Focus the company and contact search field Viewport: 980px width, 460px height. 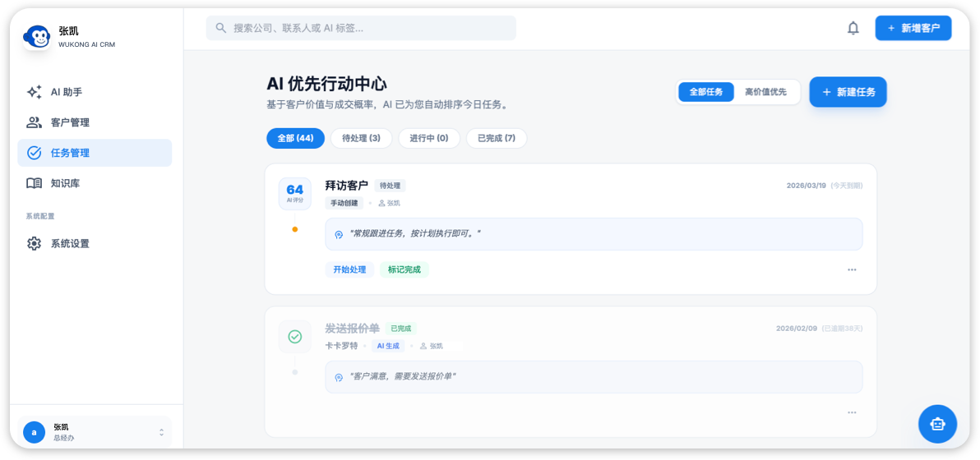pos(362,28)
